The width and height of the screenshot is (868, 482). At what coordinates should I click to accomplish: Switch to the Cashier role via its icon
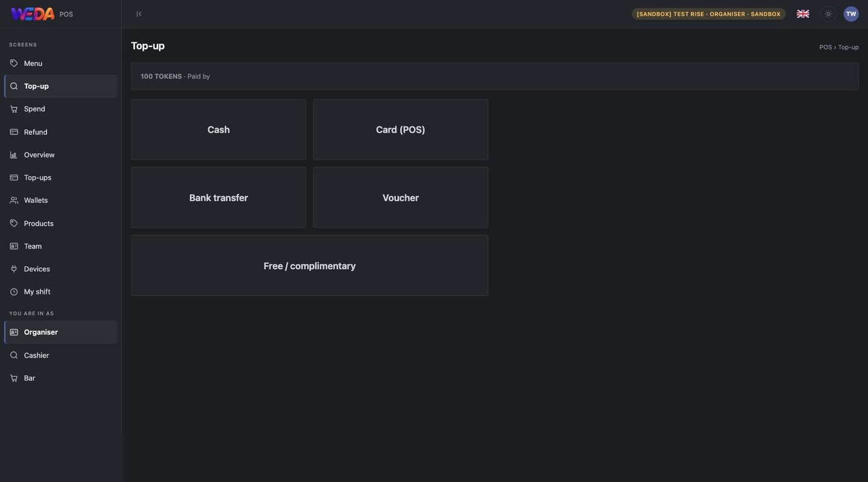pos(14,355)
